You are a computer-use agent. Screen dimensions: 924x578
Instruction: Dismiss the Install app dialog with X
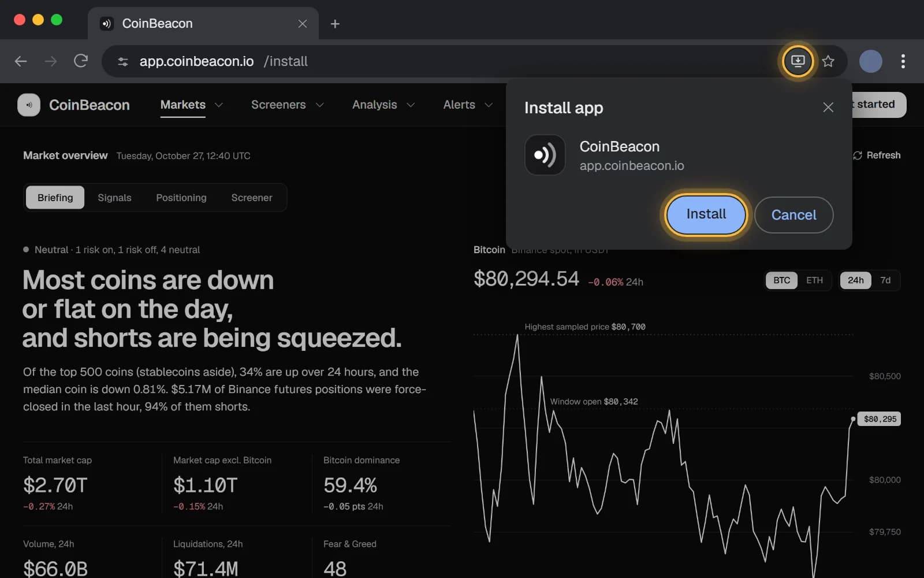828,108
